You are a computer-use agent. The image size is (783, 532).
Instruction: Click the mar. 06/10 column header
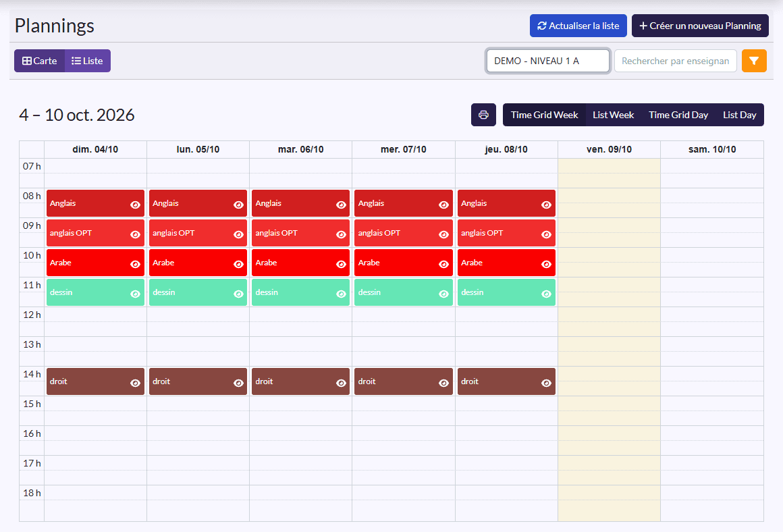[x=300, y=149]
